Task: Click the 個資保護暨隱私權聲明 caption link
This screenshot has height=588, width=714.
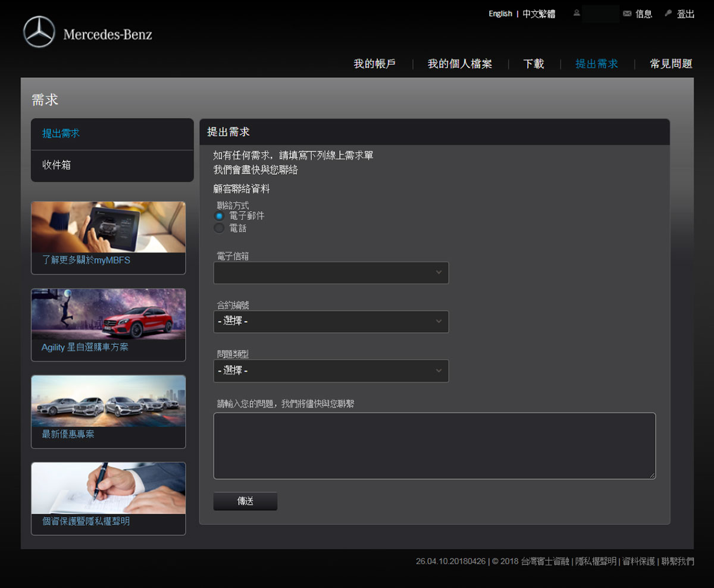Action: point(86,521)
